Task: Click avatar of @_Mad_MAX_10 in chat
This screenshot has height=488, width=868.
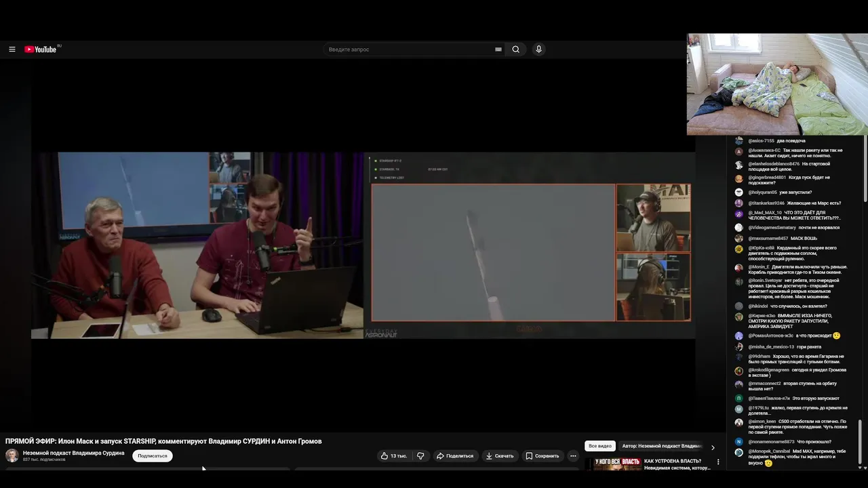Action: 739,214
